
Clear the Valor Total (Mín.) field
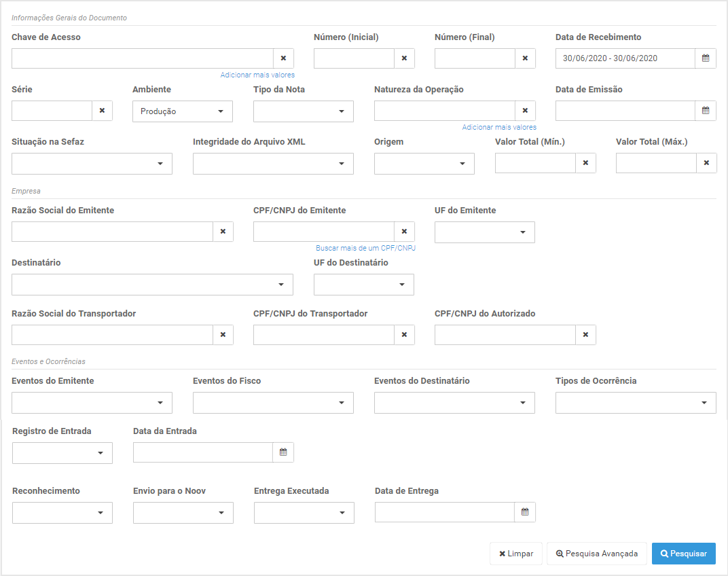585,163
